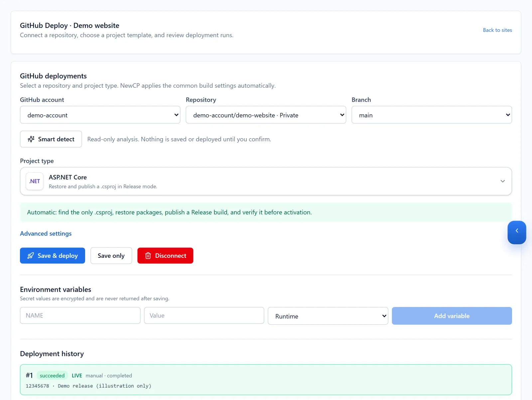Viewport: 532px width, 400px height.
Task: Click the 'manual · completed' text
Action: click(109, 375)
